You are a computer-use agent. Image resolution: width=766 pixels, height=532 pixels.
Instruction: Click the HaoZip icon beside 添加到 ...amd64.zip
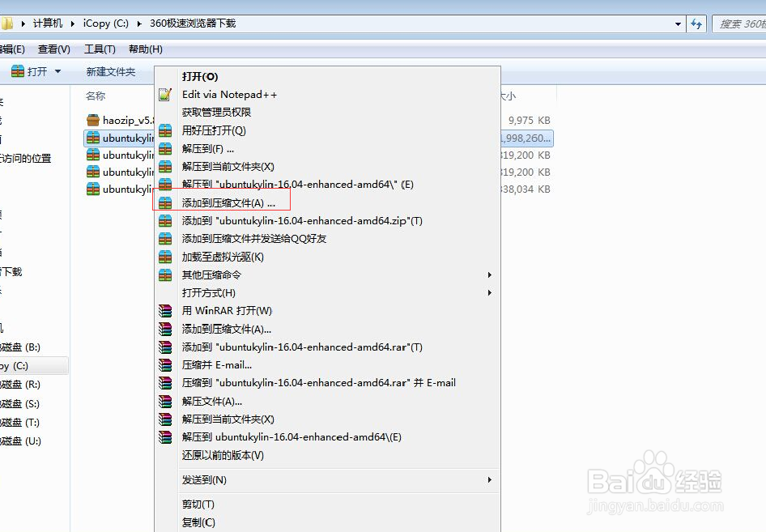(165, 221)
